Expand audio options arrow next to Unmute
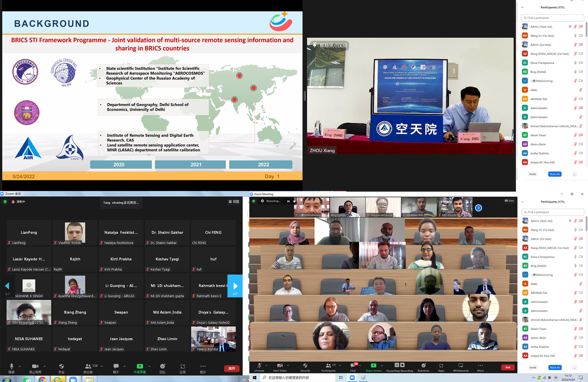The image size is (588, 382). (266, 366)
